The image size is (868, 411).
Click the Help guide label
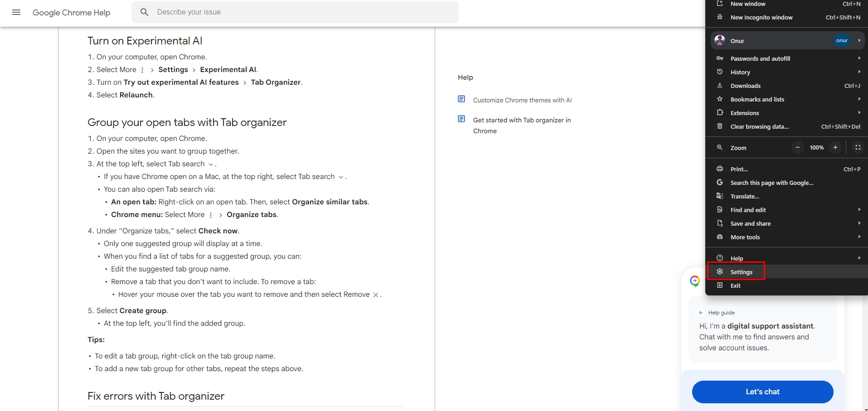click(722, 313)
